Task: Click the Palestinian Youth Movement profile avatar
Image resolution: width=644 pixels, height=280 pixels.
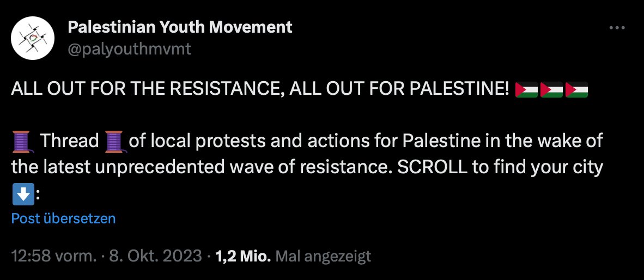Action: click(x=33, y=38)
